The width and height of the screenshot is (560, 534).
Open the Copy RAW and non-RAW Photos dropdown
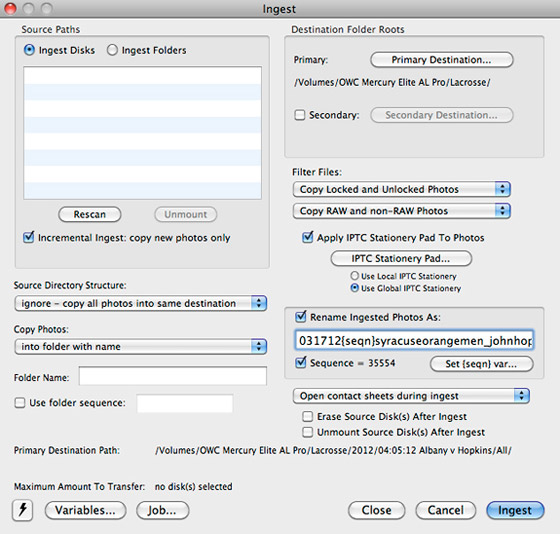(401, 211)
